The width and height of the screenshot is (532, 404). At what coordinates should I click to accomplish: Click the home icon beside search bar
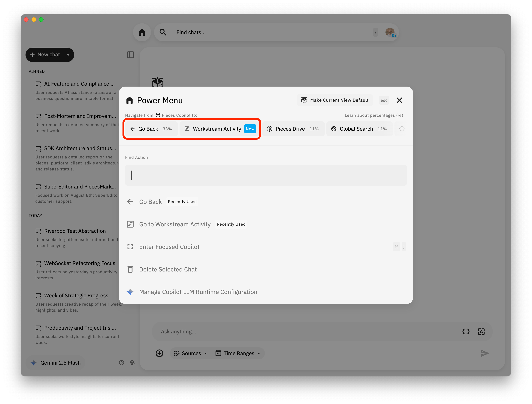click(142, 32)
